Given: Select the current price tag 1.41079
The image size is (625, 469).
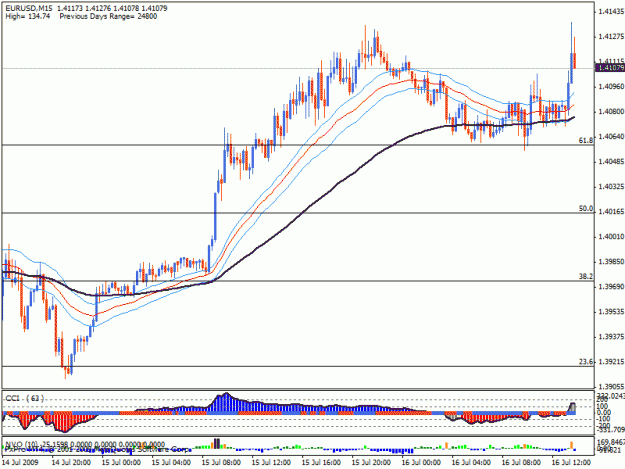Looking at the screenshot, I should pyautogui.click(x=609, y=68).
